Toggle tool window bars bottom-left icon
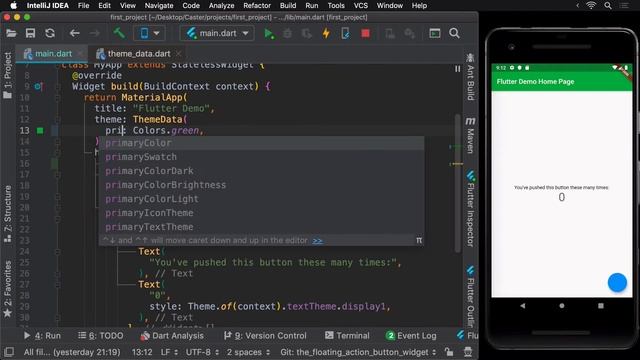Viewport: 640px width, 360px height. pos(9,352)
